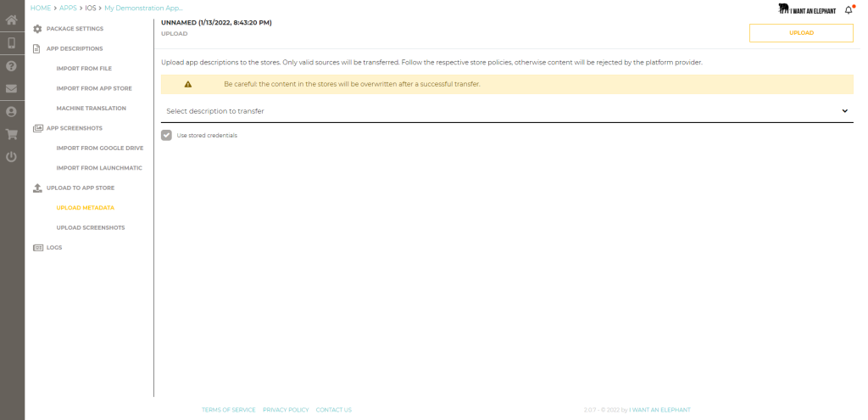Viewport: 868px width, 420px height.
Task: Go to APPS breadcrumb
Action: [x=68, y=8]
